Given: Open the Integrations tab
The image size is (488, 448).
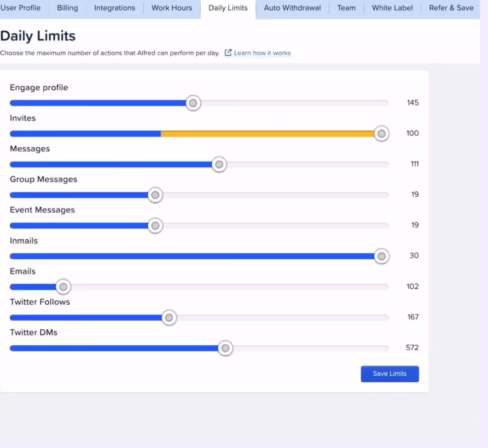Looking at the screenshot, I should pyautogui.click(x=114, y=8).
